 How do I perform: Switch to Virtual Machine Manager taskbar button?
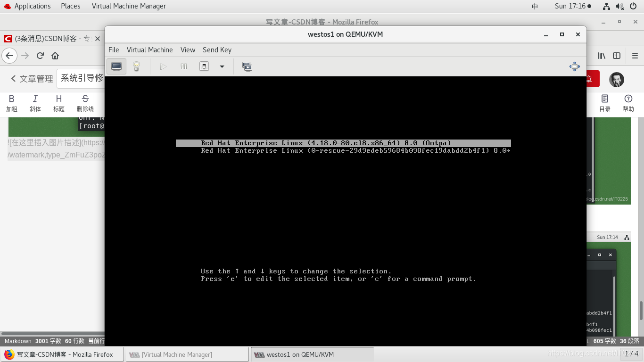(187, 354)
